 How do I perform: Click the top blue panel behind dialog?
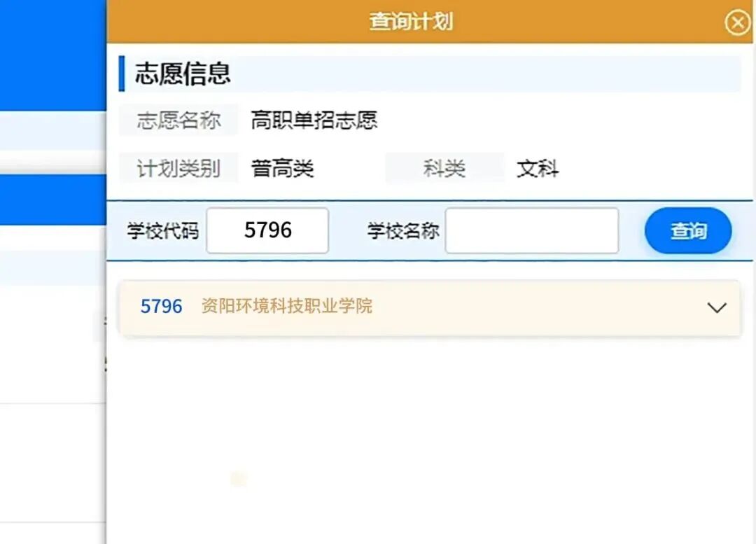(53, 55)
